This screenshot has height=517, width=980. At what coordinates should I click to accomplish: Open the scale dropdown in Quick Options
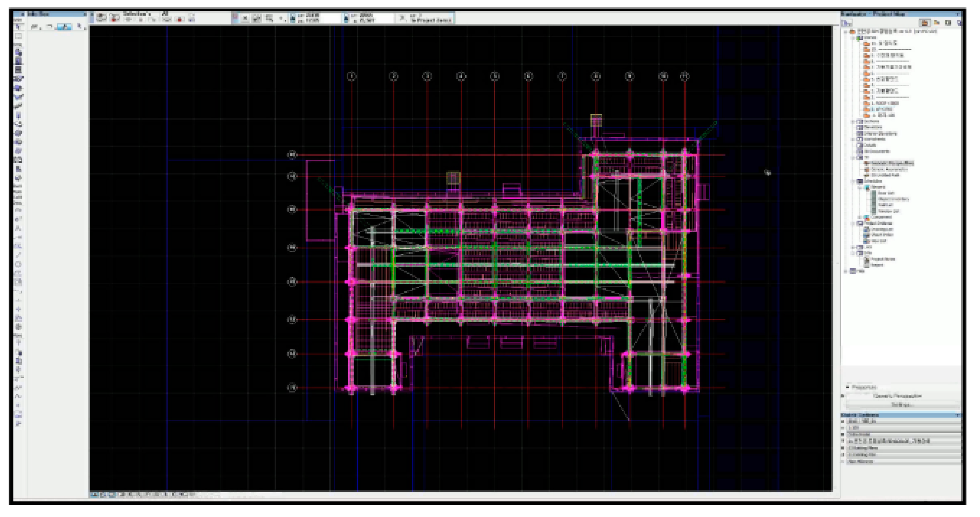[x=902, y=428]
